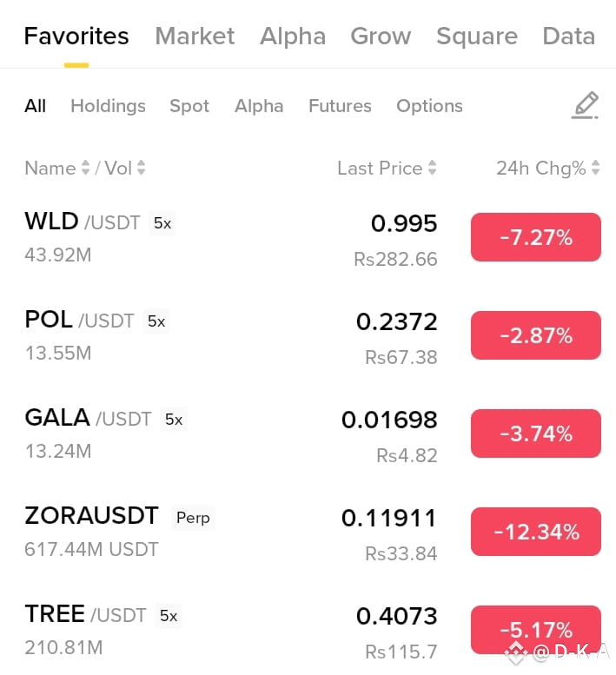Select the Futures filter
The width and height of the screenshot is (616, 675).
(340, 106)
